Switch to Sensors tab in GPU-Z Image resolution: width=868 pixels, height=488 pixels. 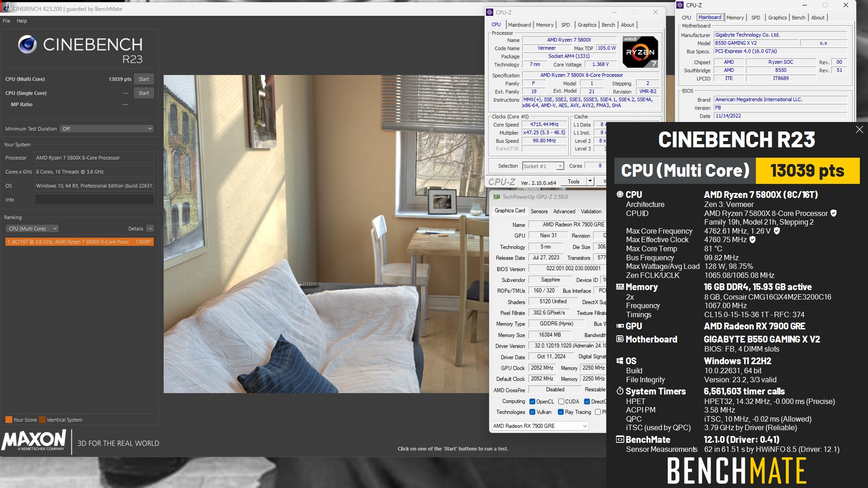click(x=539, y=211)
